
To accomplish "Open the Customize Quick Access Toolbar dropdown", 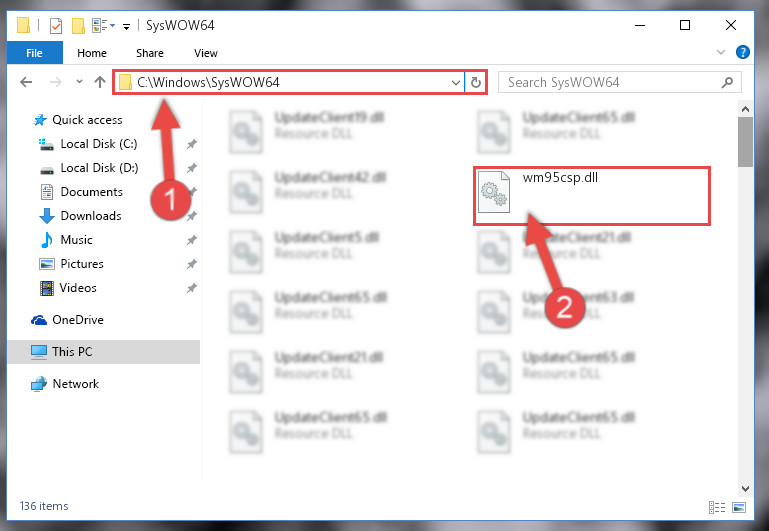I will (x=127, y=26).
